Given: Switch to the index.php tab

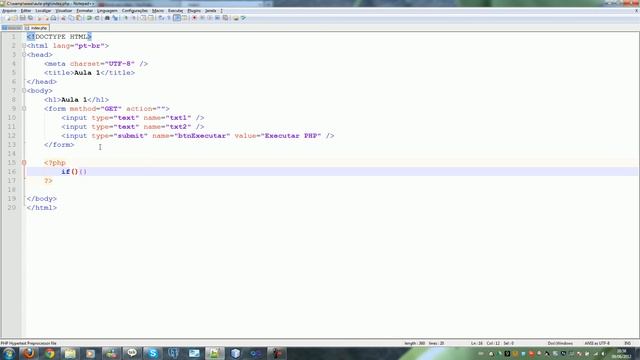Looking at the screenshot, I should (x=37, y=28).
